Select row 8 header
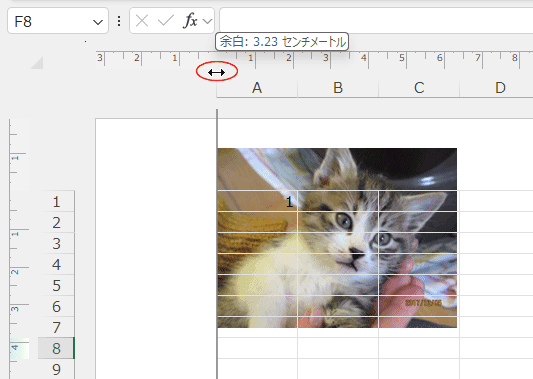This screenshot has width=533, height=379. (56, 348)
